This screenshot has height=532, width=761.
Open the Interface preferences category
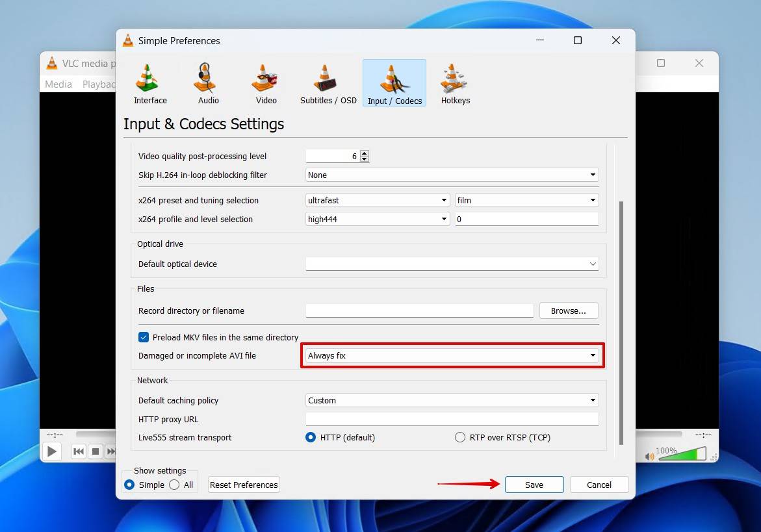(x=150, y=84)
